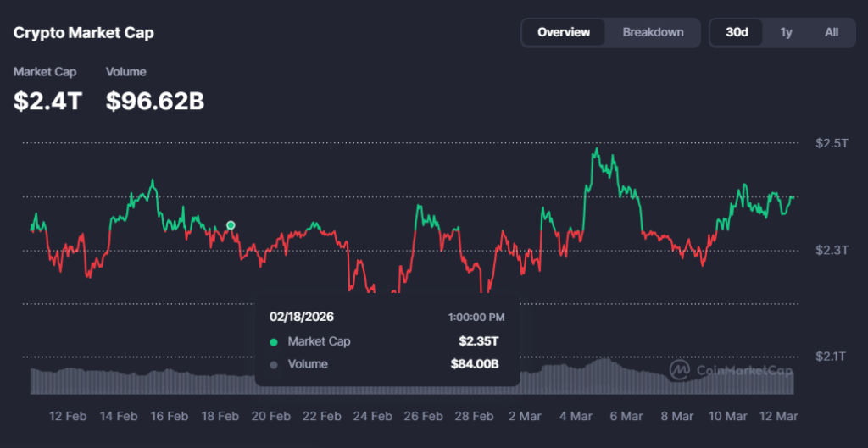Click the 12 Mar date label

tap(779, 416)
